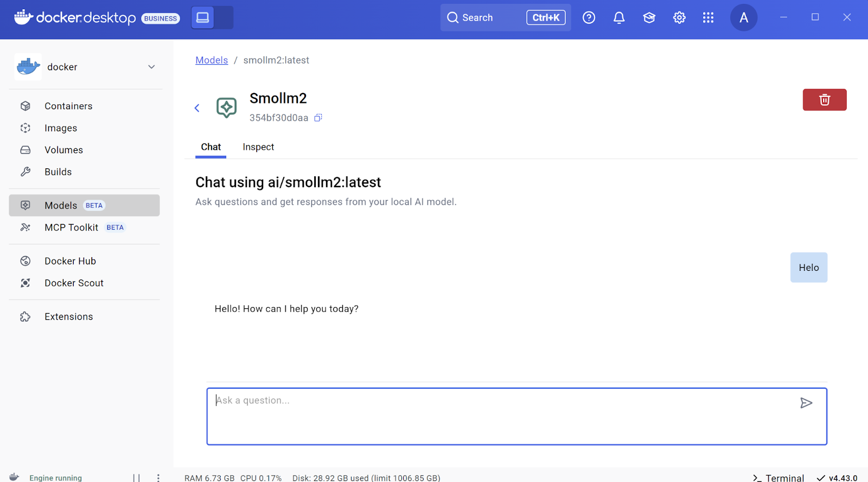The width and height of the screenshot is (868, 482).
Task: Click the BUSINESS plan badge
Action: coord(161,18)
